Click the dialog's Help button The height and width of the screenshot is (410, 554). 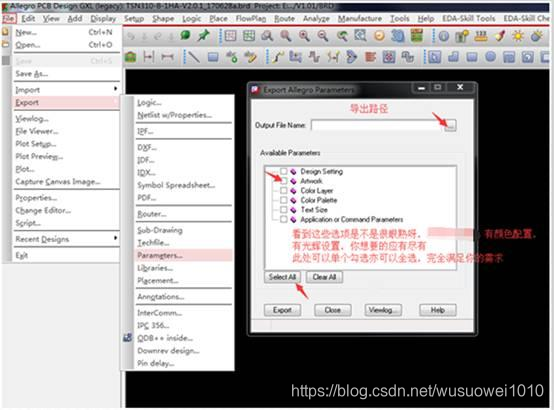(x=437, y=310)
